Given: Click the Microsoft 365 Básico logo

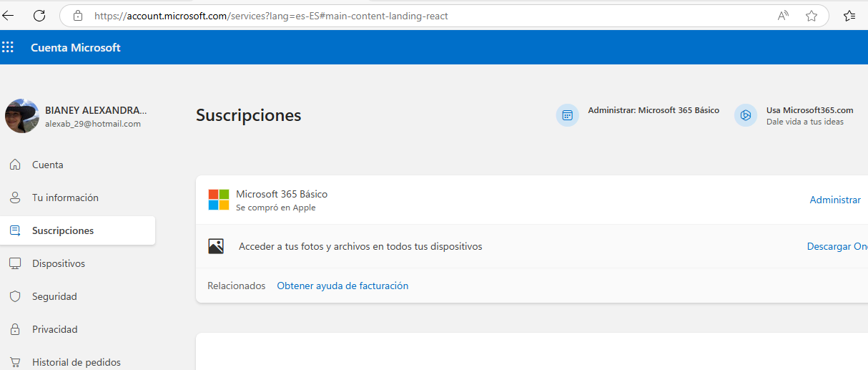Looking at the screenshot, I should 219,200.
